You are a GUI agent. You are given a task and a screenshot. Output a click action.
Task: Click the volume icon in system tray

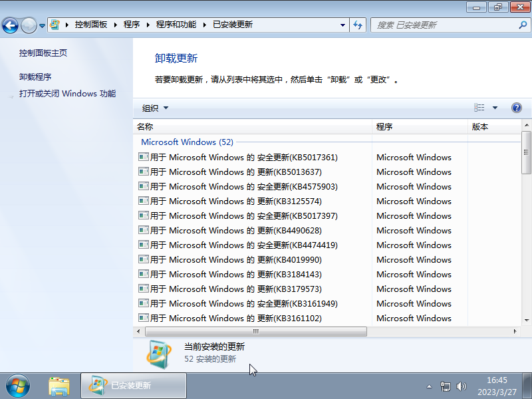[462, 385]
